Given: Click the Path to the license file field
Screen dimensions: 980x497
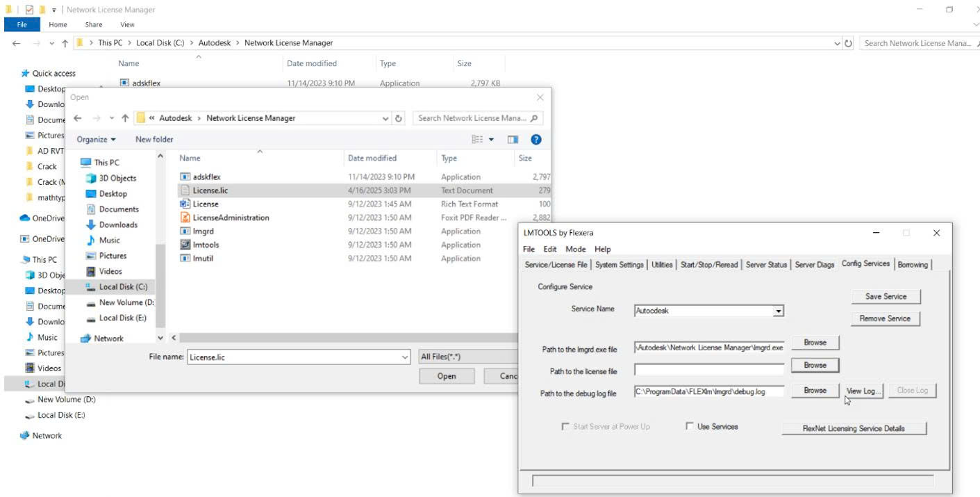Looking at the screenshot, I should click(709, 369).
